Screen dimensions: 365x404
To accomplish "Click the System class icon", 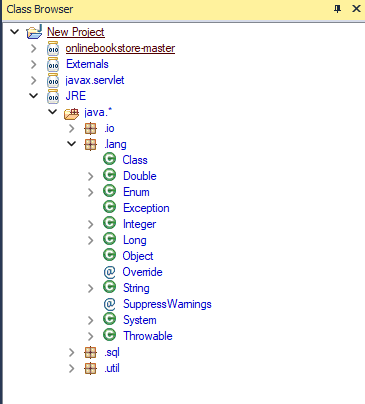I will coord(109,319).
